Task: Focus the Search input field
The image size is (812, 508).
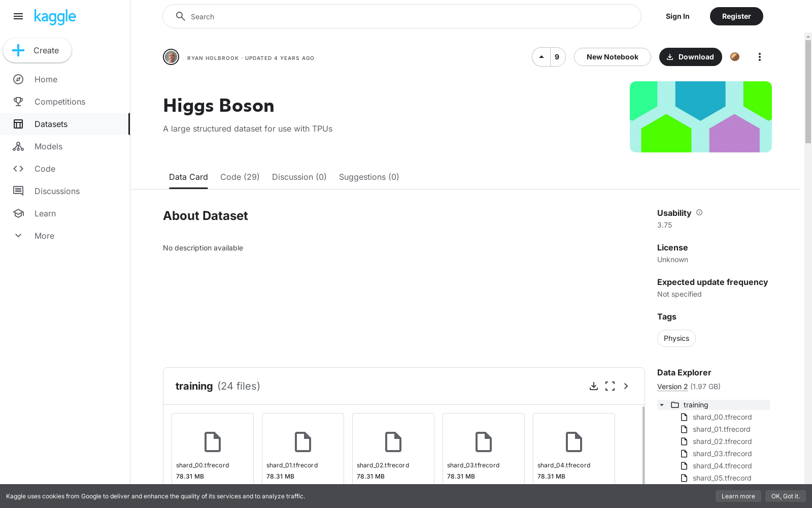Action: pos(402,16)
